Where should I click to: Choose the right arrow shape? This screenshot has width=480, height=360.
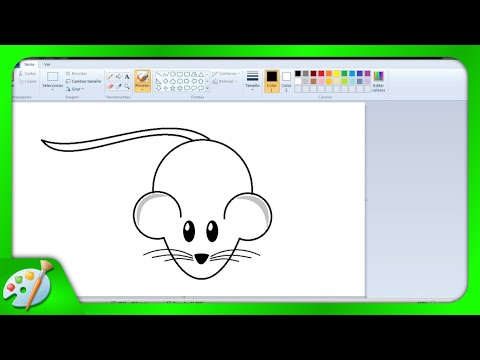[x=187, y=81]
